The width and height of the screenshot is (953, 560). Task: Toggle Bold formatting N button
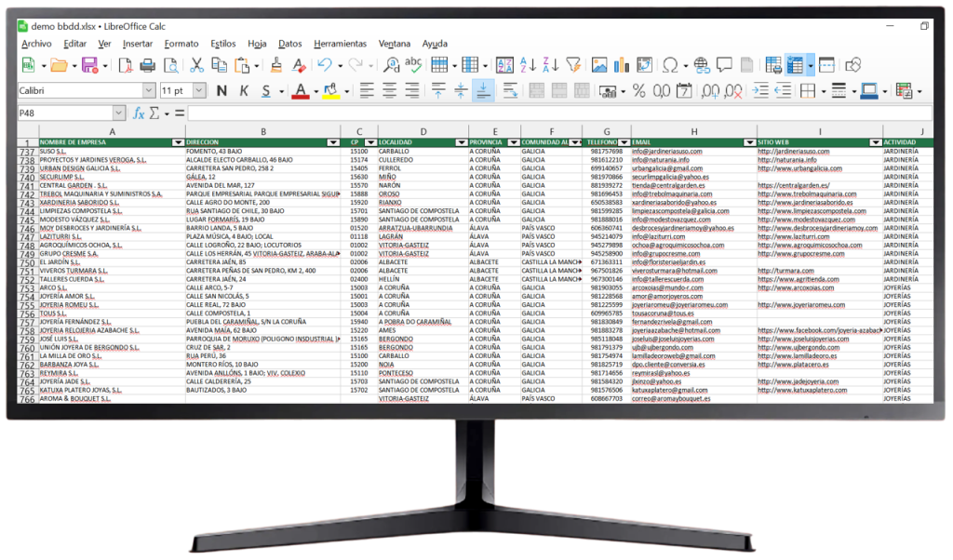click(221, 90)
